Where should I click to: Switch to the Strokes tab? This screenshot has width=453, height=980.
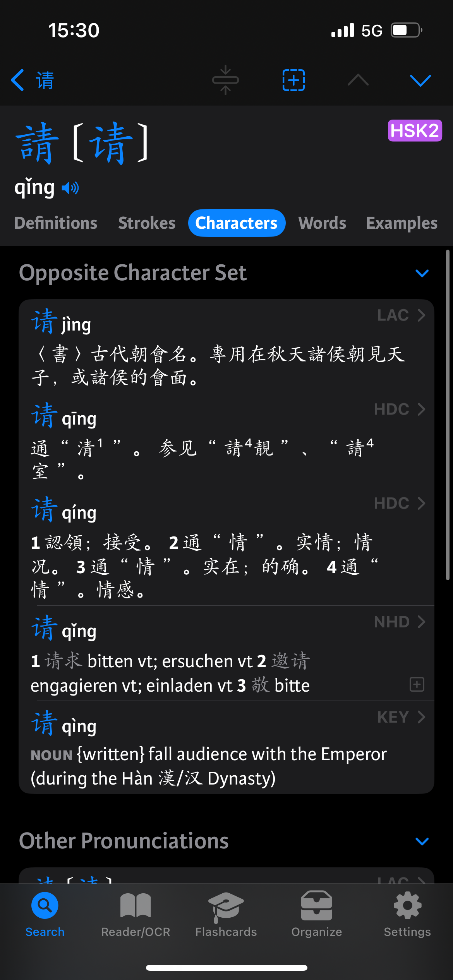point(147,223)
